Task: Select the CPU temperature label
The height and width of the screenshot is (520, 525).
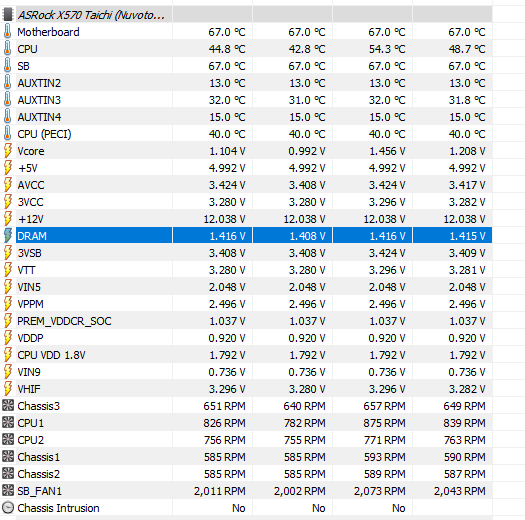Action: tap(27, 49)
